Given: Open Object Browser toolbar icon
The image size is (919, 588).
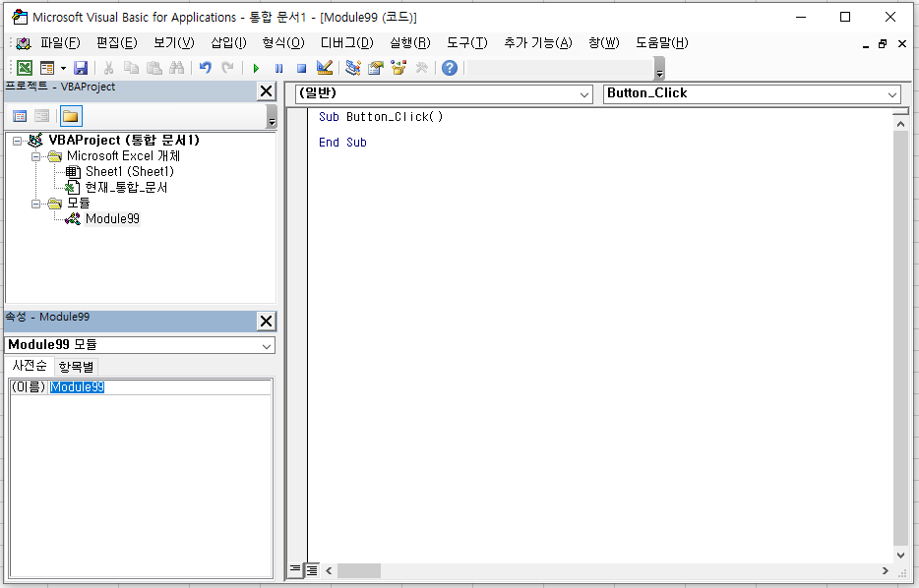Looking at the screenshot, I should 398,68.
